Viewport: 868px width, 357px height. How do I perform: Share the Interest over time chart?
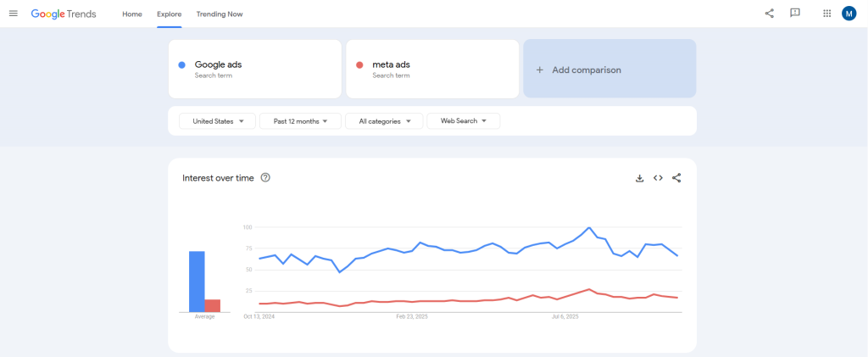click(676, 178)
